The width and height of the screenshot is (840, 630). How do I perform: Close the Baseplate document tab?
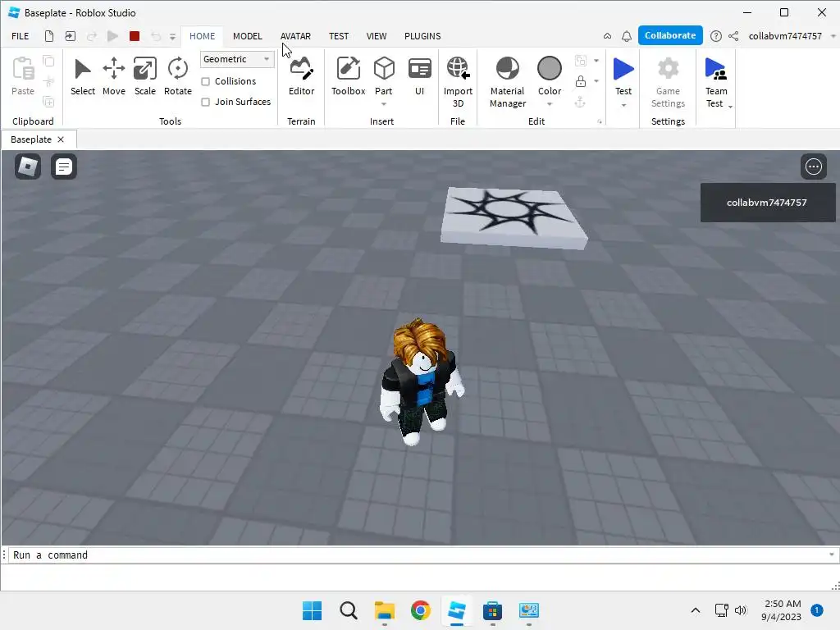61,139
